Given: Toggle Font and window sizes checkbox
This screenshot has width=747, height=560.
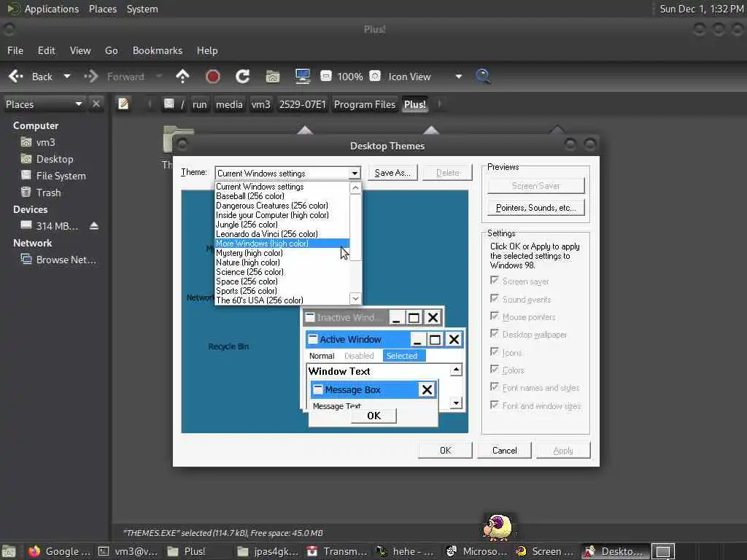Looking at the screenshot, I should (x=495, y=405).
